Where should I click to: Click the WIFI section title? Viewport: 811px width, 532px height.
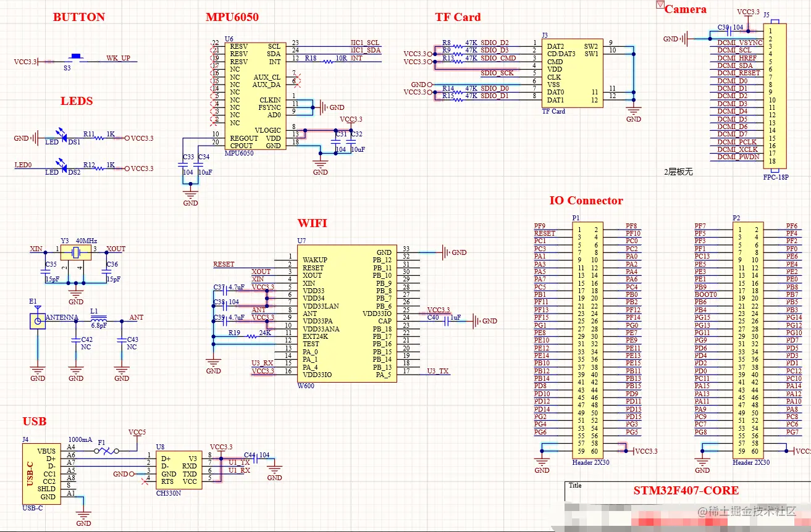click(313, 223)
